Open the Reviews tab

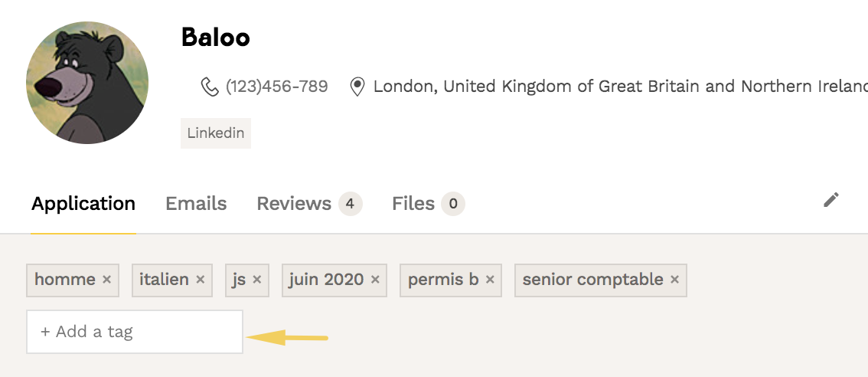[x=294, y=204]
